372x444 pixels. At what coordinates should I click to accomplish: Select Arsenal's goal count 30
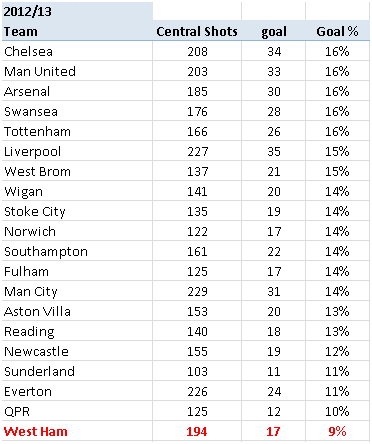[274, 91]
